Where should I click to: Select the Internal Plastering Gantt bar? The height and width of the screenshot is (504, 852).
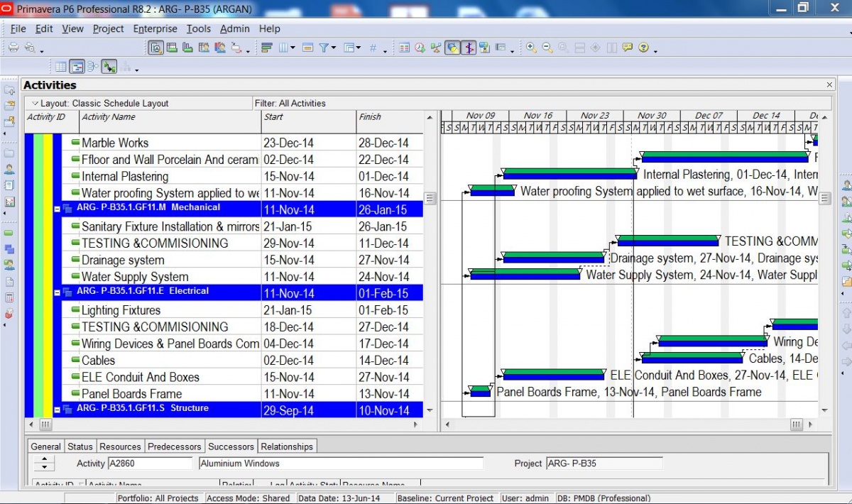click(569, 174)
